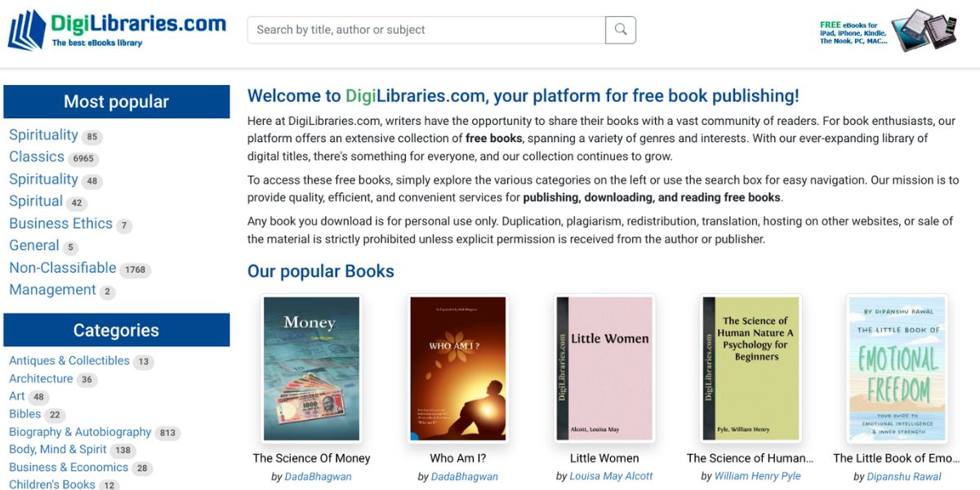
Task: Select the Architecture category
Action: point(41,379)
